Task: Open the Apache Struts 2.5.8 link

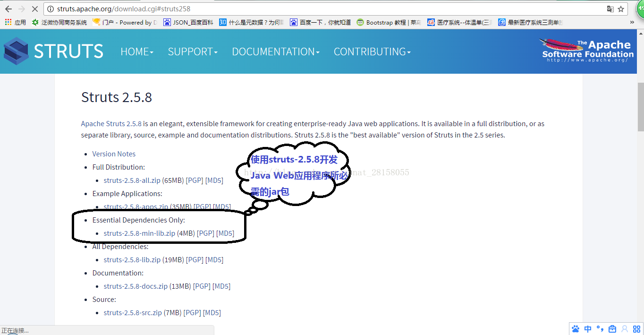Action: pyautogui.click(x=111, y=124)
